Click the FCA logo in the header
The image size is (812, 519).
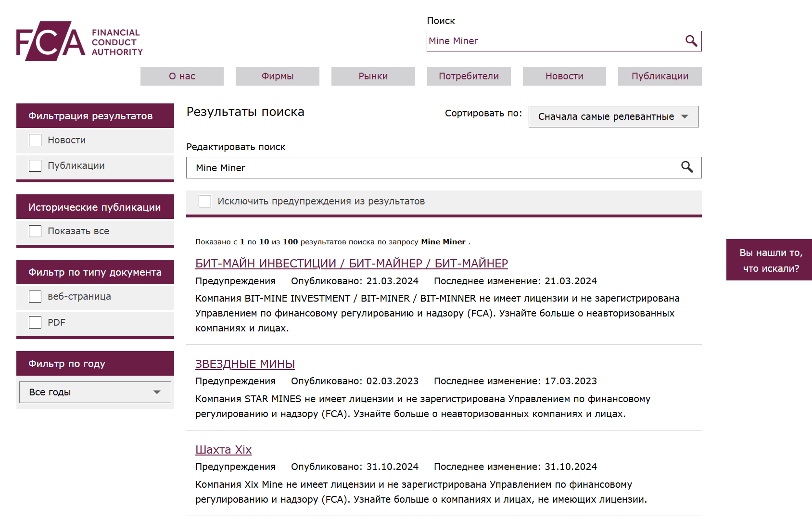tap(79, 41)
